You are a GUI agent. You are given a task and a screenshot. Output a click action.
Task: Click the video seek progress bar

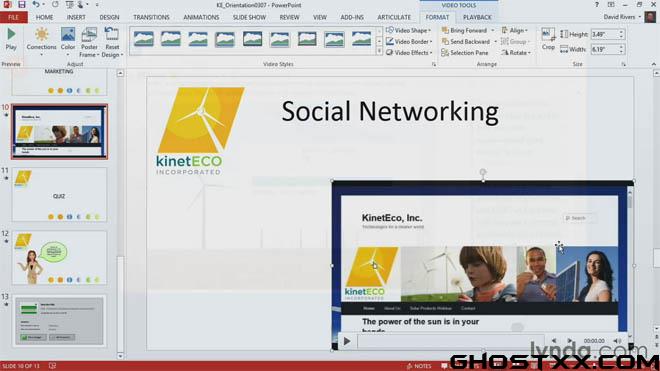450,341
